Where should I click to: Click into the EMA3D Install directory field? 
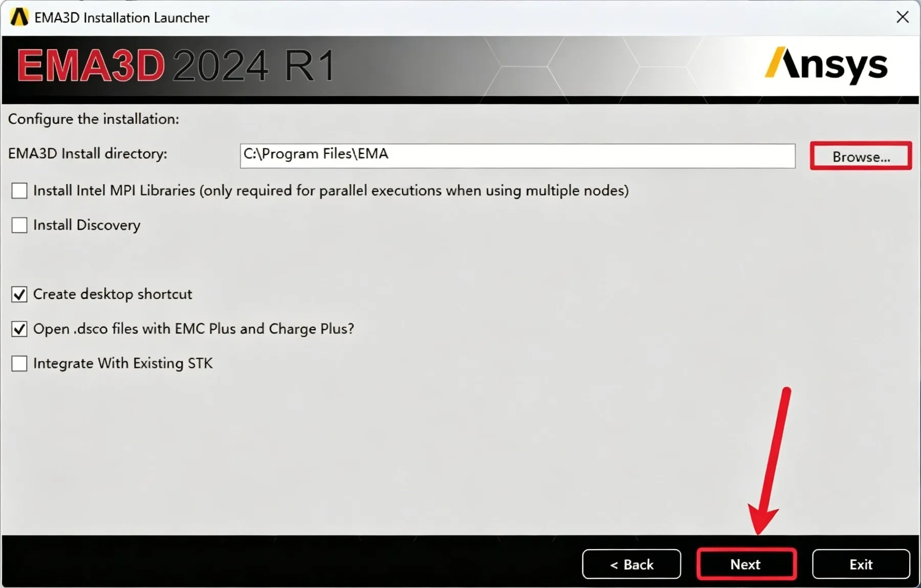tap(517, 156)
